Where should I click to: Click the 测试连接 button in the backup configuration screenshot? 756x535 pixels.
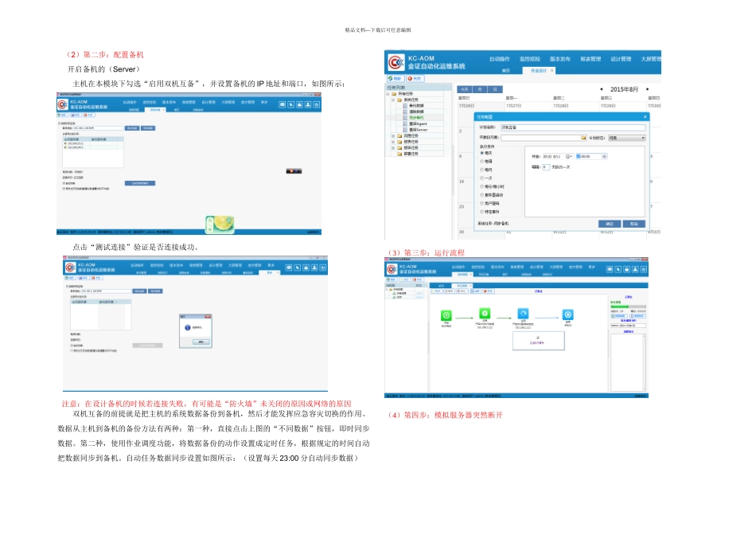(132, 128)
